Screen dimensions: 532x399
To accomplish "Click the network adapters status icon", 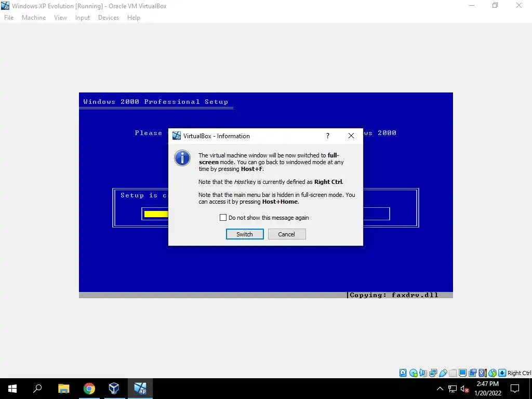I will pyautogui.click(x=433, y=373).
